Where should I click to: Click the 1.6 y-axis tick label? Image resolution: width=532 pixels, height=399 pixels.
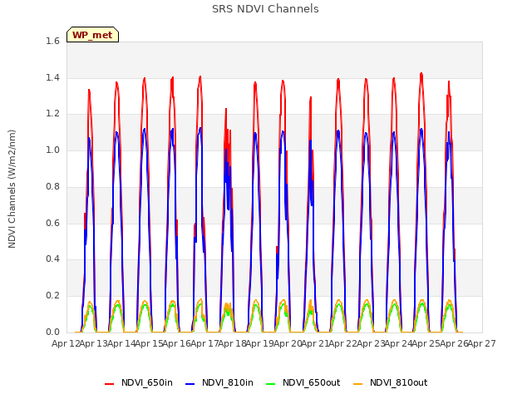52,41
